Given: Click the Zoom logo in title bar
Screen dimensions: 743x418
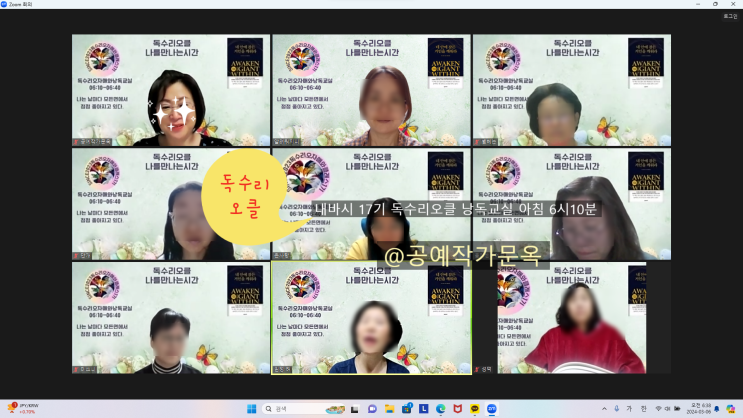Looking at the screenshot, I should pos(4,4).
